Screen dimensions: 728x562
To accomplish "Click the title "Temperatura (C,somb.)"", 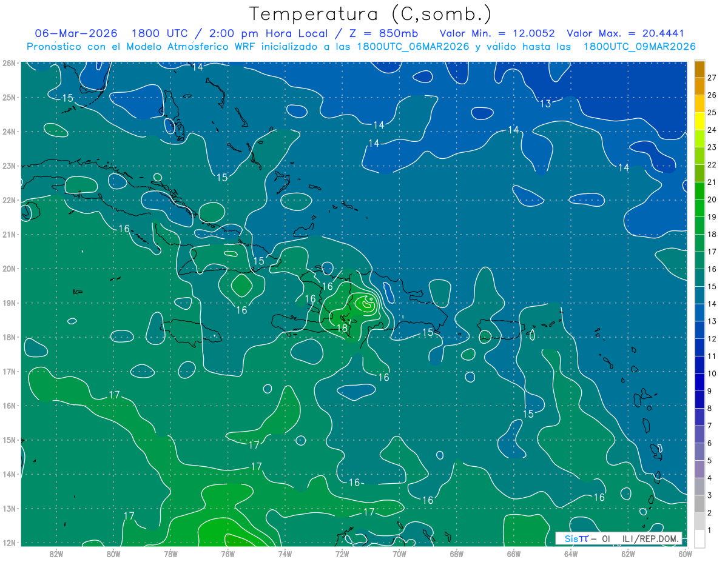I will 370,14.
